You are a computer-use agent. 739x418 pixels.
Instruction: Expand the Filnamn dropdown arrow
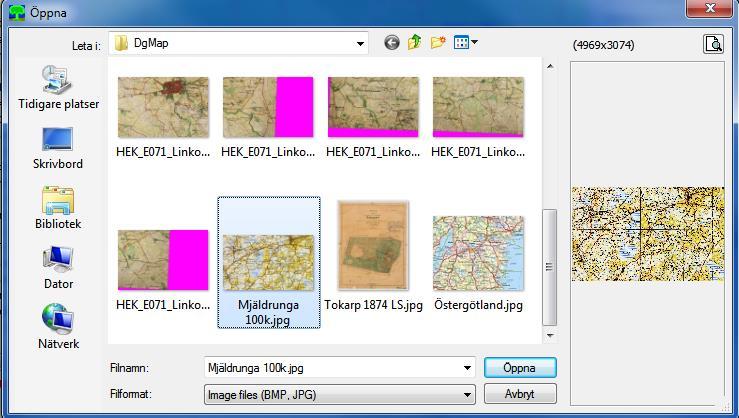[x=467, y=368]
